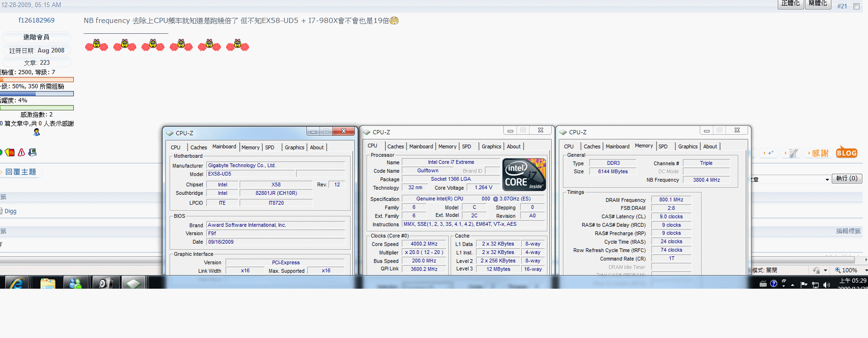Open the Windows Live Messenger taskbar icon
The image size is (868, 338).
click(x=75, y=283)
